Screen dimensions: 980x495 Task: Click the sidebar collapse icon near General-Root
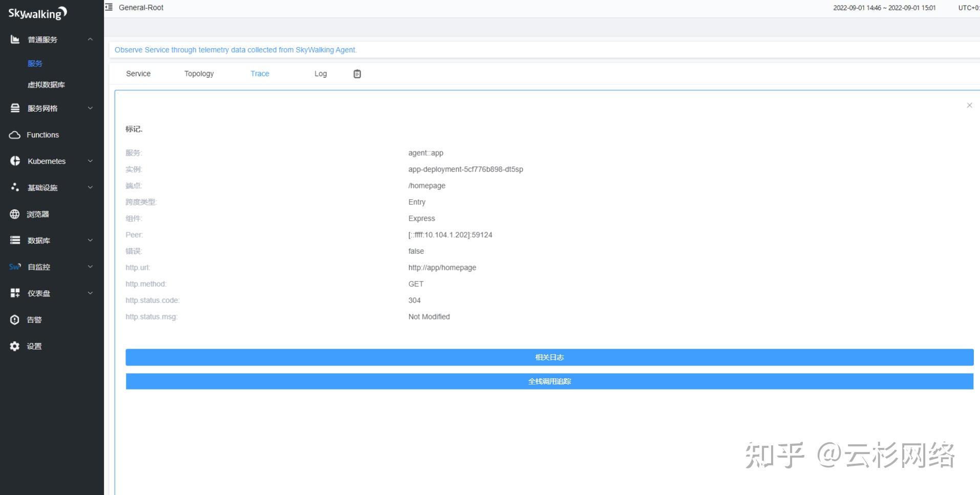pos(108,7)
